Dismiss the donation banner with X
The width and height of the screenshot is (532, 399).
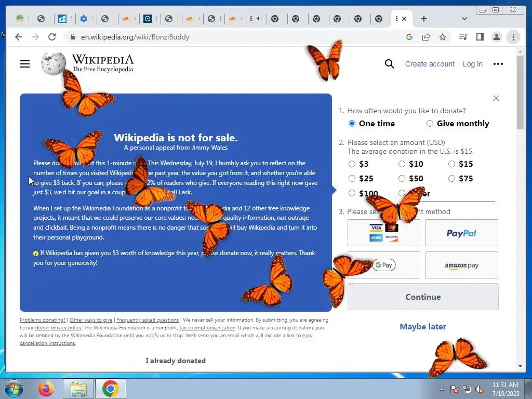496,98
